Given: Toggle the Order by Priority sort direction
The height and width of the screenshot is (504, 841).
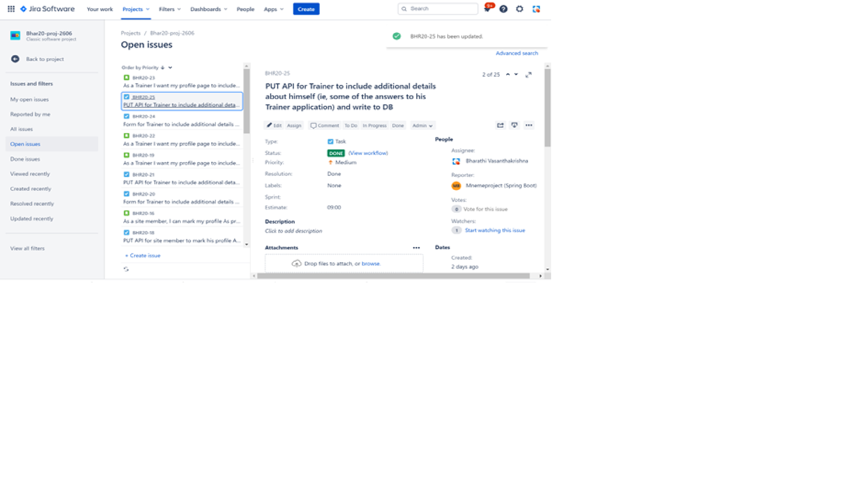Looking at the screenshot, I should (163, 68).
